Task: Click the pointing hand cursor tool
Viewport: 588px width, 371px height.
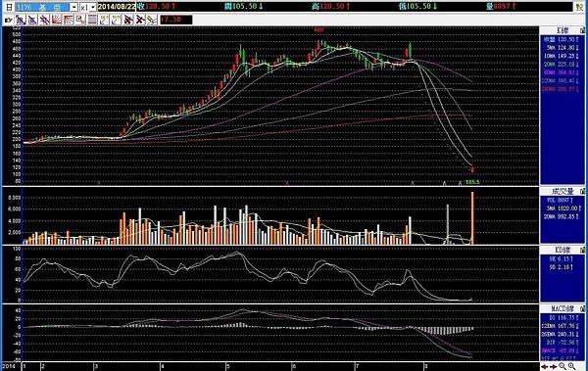Action: 8,20
